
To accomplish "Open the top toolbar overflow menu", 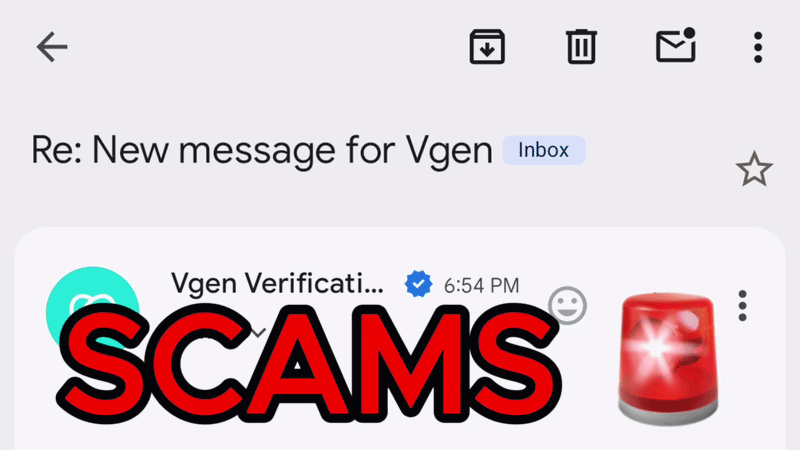I will point(758,47).
